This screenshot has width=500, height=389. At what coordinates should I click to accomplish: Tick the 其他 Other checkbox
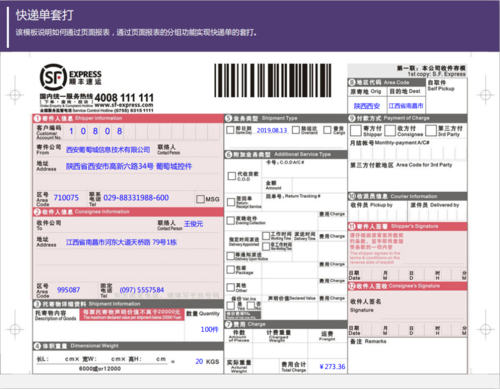[x=230, y=287]
